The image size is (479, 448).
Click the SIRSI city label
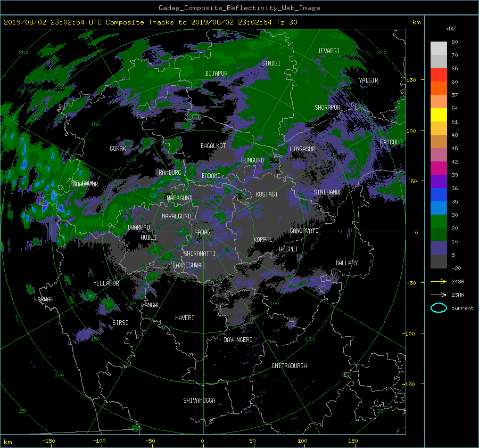[120, 323]
